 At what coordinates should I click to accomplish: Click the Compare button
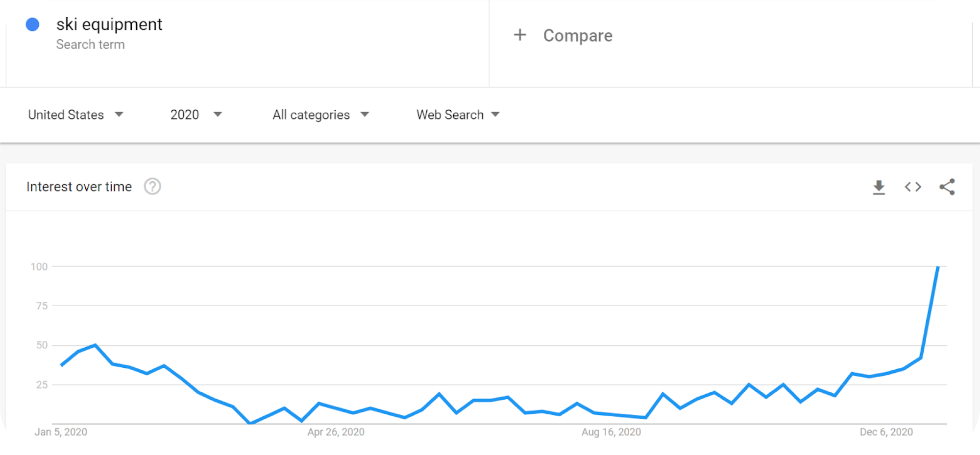pyautogui.click(x=578, y=36)
